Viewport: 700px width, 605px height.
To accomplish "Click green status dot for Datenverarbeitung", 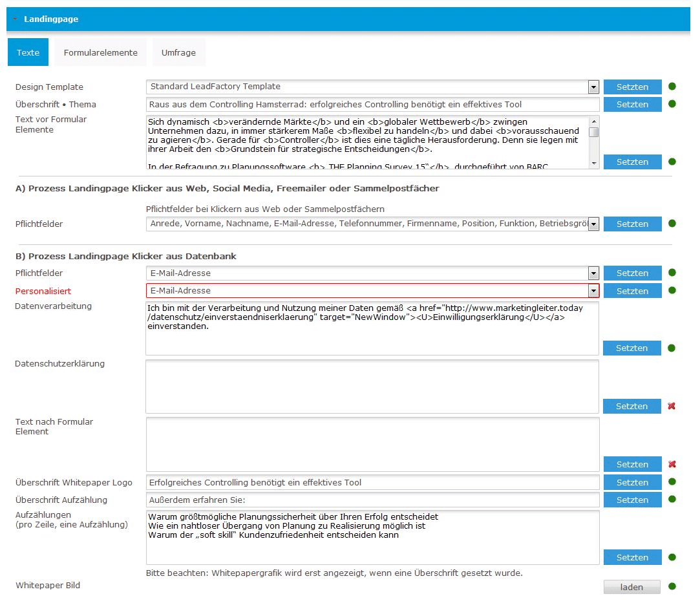I will 672,348.
